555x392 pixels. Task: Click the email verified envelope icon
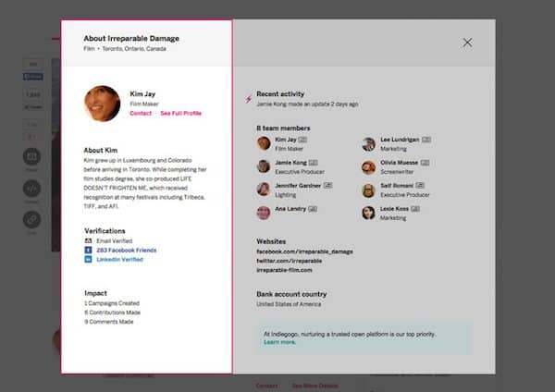88,240
